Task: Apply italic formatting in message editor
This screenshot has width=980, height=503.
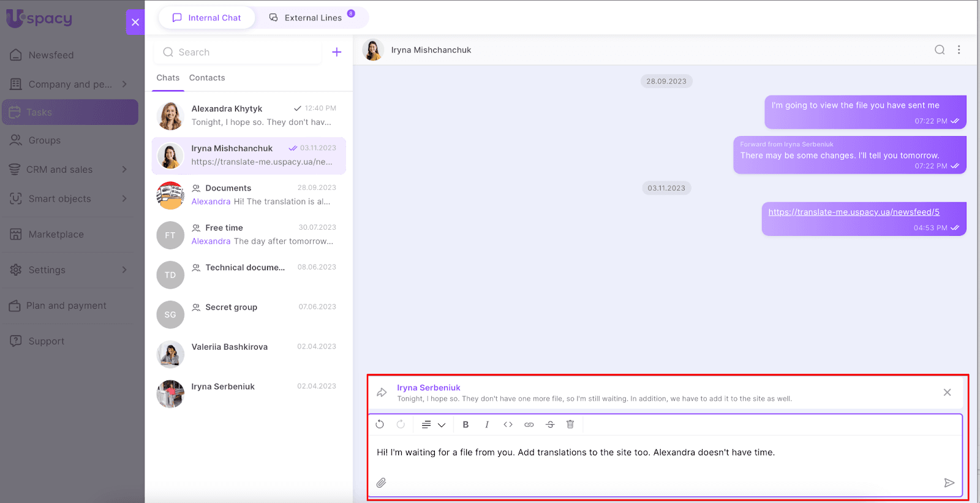Action: pyautogui.click(x=487, y=425)
